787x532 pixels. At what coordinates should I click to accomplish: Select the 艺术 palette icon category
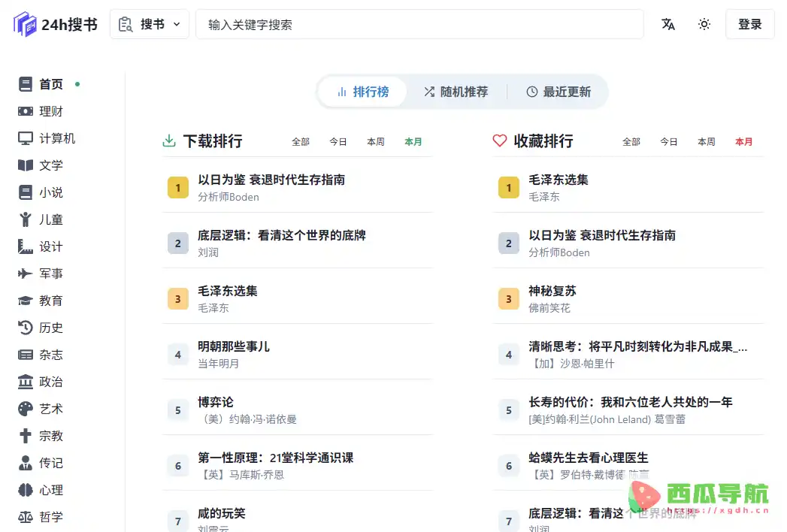(25, 409)
